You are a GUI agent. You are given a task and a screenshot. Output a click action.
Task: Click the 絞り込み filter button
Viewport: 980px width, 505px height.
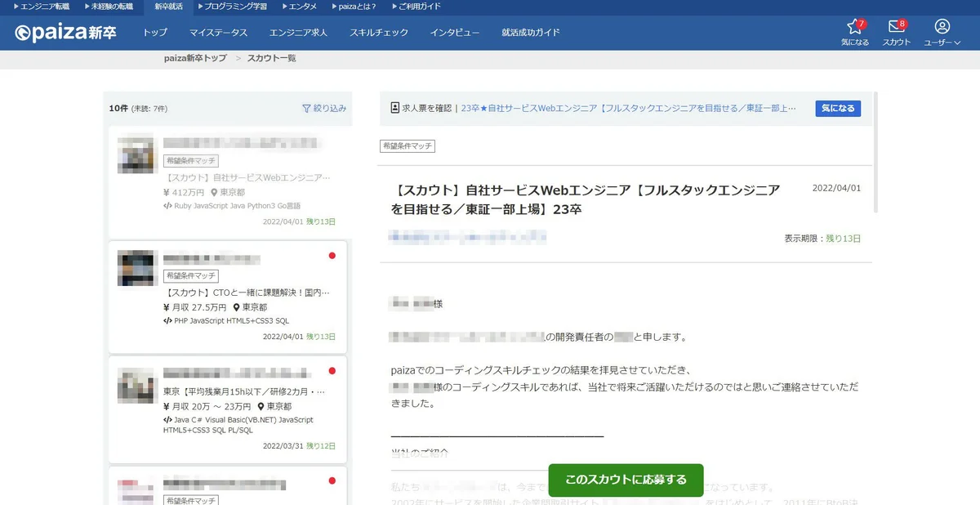pyautogui.click(x=324, y=108)
